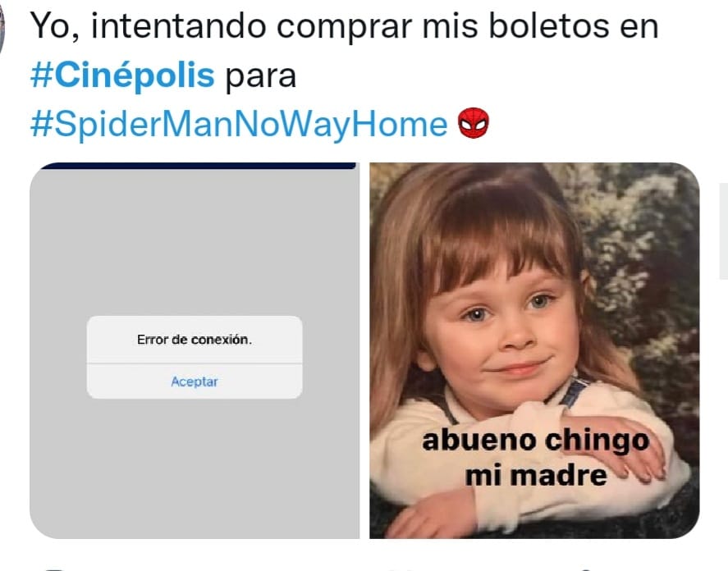728x571 pixels.
Task: Click the 'abueno chingo mi madre' caption
Action: [536, 458]
